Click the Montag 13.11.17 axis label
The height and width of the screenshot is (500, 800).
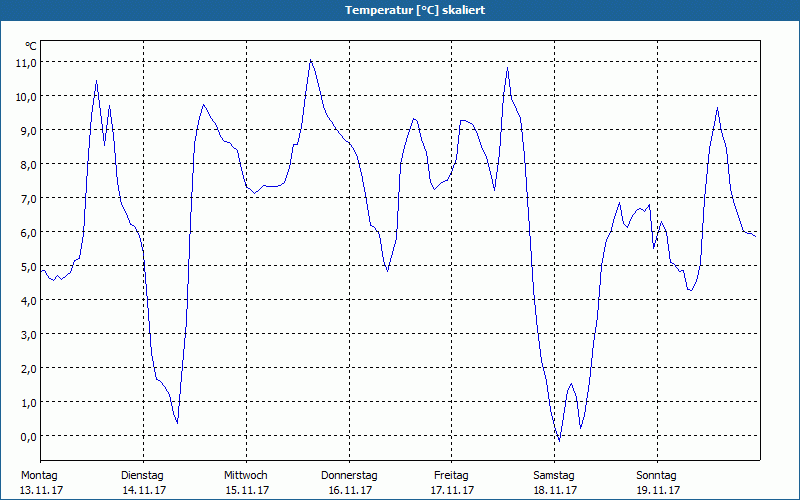pos(40,483)
